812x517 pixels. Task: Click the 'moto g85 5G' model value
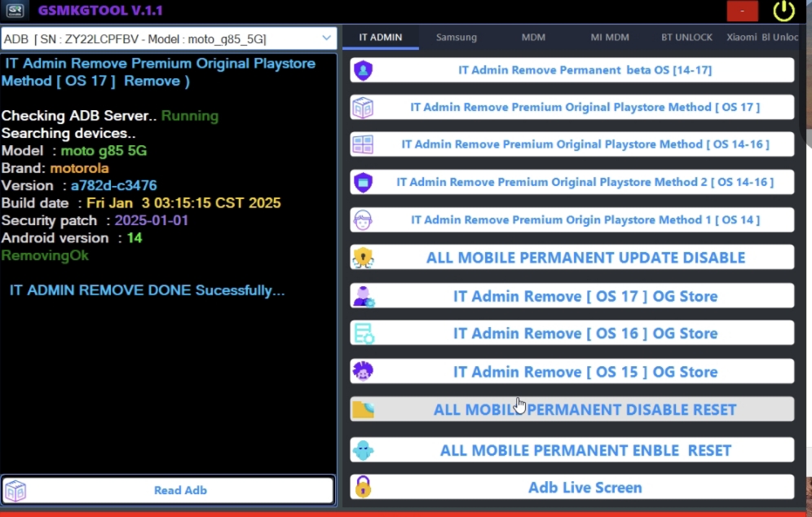(x=104, y=151)
